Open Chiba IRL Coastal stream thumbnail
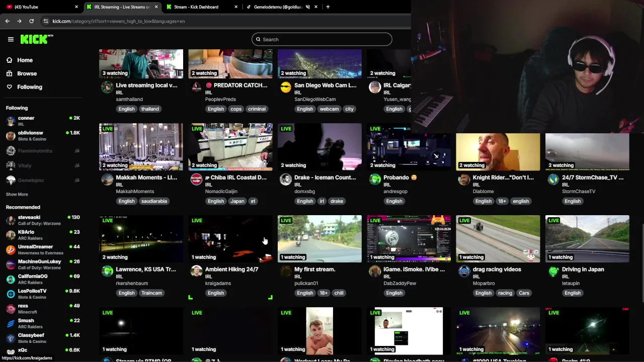Viewport: 644px width, 362px height. pyautogui.click(x=230, y=147)
